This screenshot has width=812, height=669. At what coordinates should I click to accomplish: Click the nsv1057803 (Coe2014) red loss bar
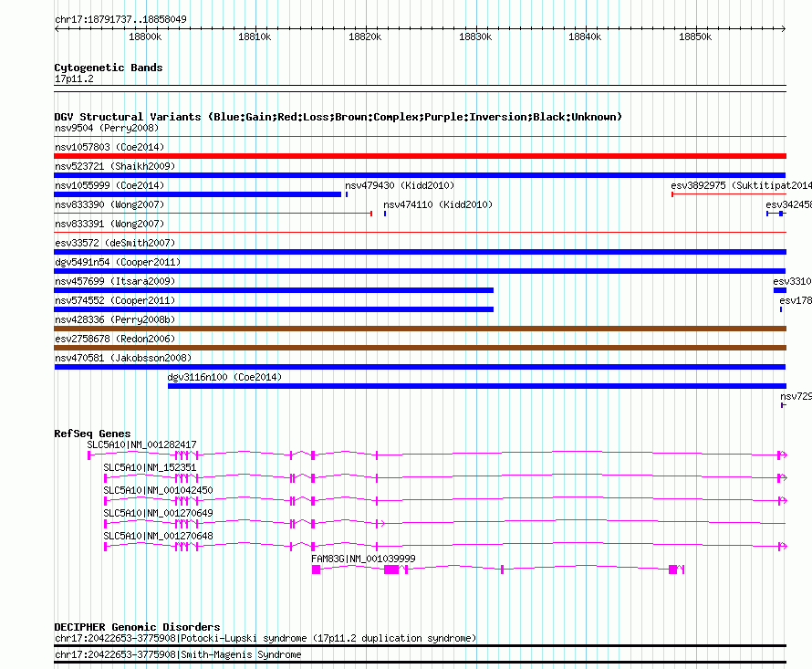(x=420, y=156)
